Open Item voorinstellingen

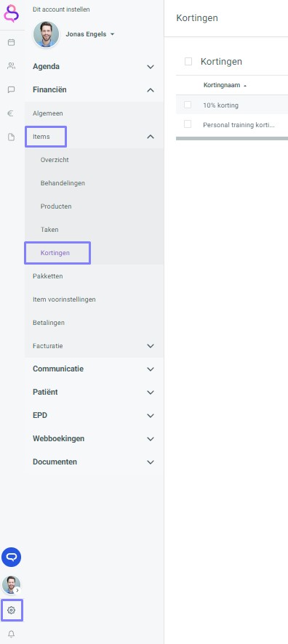[64, 299]
